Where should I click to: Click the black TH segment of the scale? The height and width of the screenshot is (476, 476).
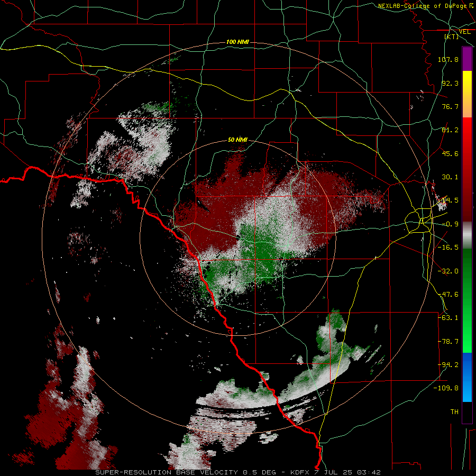[467, 412]
